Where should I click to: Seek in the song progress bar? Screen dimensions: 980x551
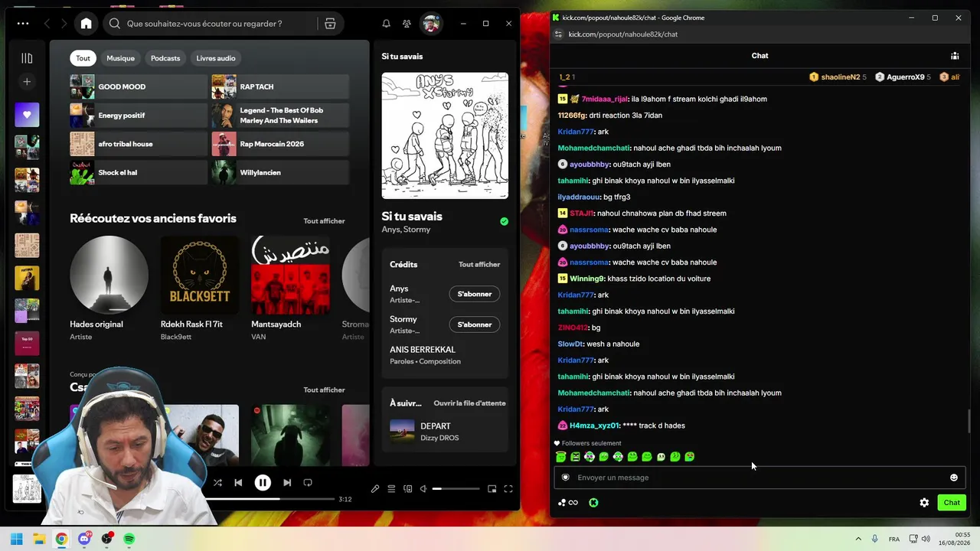269,499
